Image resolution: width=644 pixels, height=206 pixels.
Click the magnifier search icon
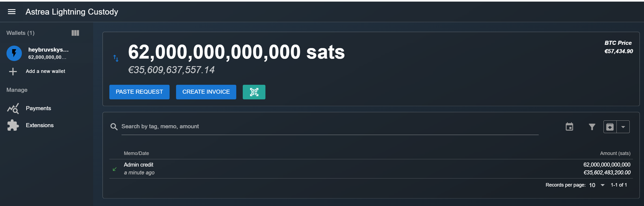click(x=114, y=127)
